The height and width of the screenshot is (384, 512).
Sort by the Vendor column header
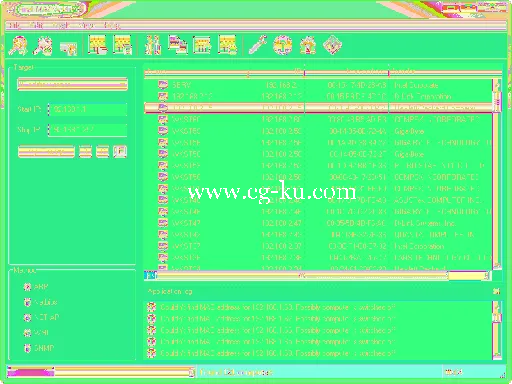445,72
